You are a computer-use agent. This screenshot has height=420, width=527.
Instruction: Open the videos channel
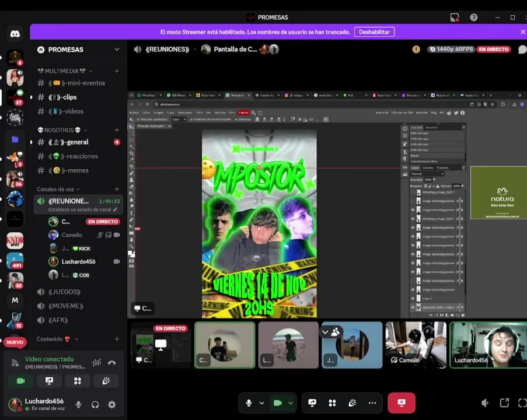(x=78, y=111)
